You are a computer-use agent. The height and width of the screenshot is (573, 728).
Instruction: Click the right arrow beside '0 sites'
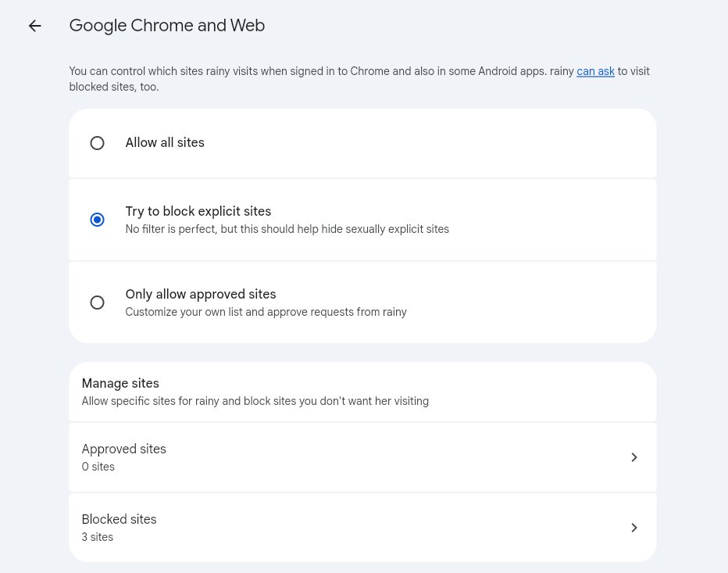(633, 457)
